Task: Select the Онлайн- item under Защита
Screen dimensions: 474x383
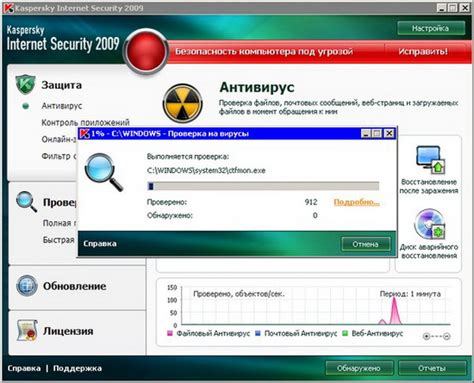Action: (59, 139)
